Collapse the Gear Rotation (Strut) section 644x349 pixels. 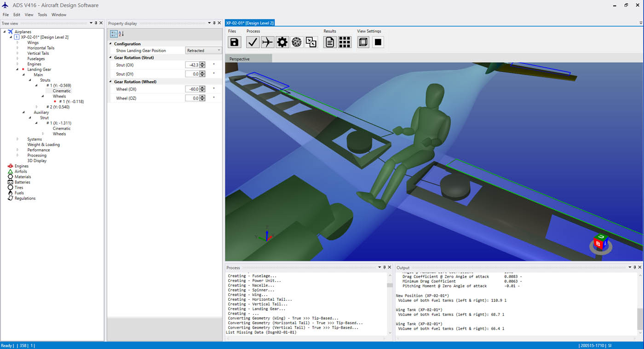110,57
